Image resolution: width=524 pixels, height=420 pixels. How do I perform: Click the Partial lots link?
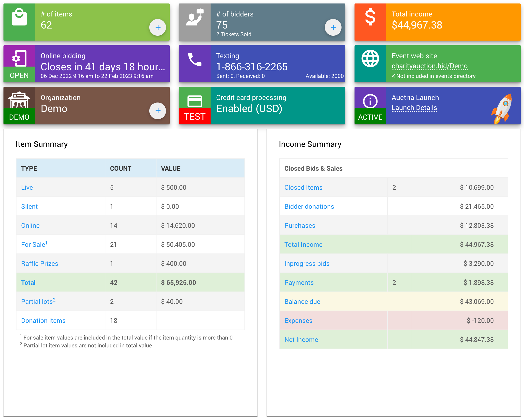(37, 301)
